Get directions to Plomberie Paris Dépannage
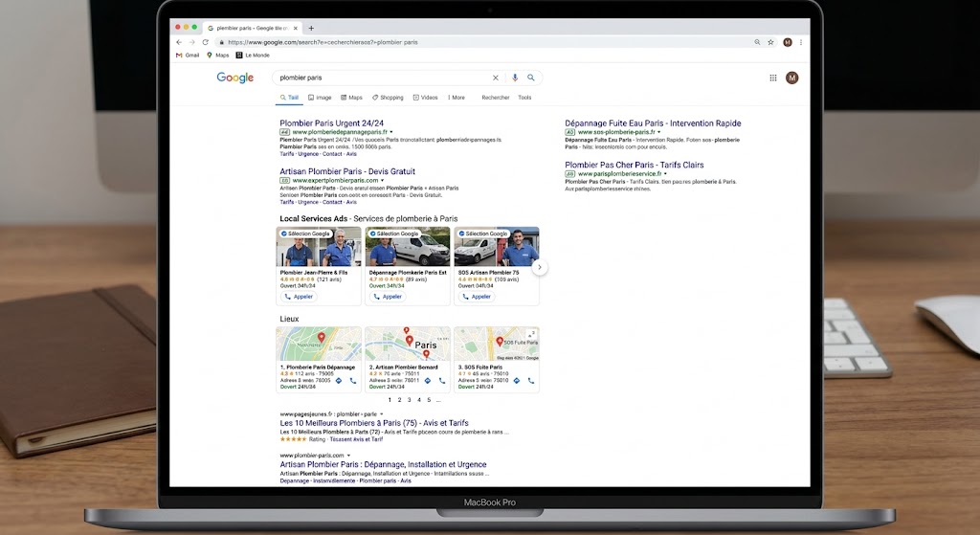 pos(339,381)
